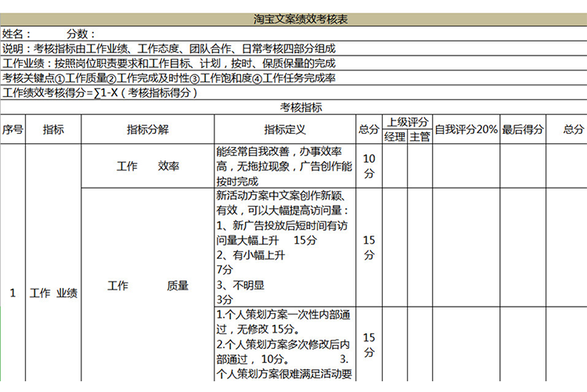The height and width of the screenshot is (392, 587).
Task: Click the empty 自我评分 cell in 新活动方案 row
Action: pos(466,247)
